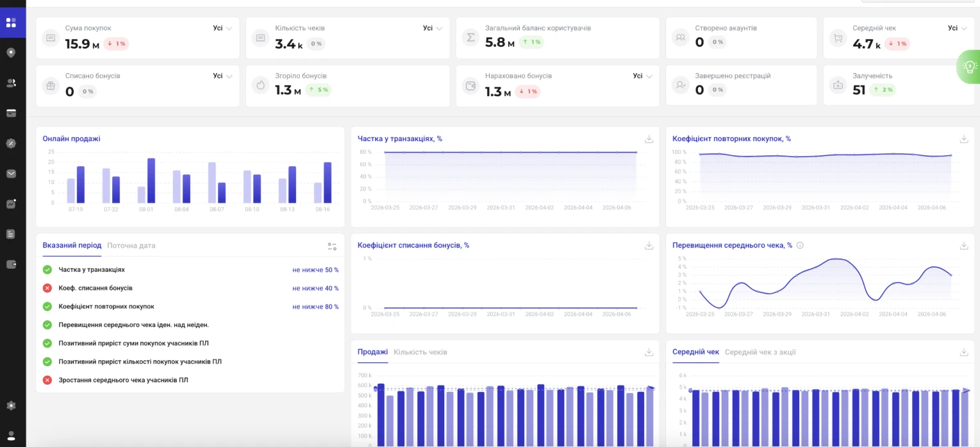Open settings gear in sidebar
Viewport: 980px width, 447px height.
point(11,406)
